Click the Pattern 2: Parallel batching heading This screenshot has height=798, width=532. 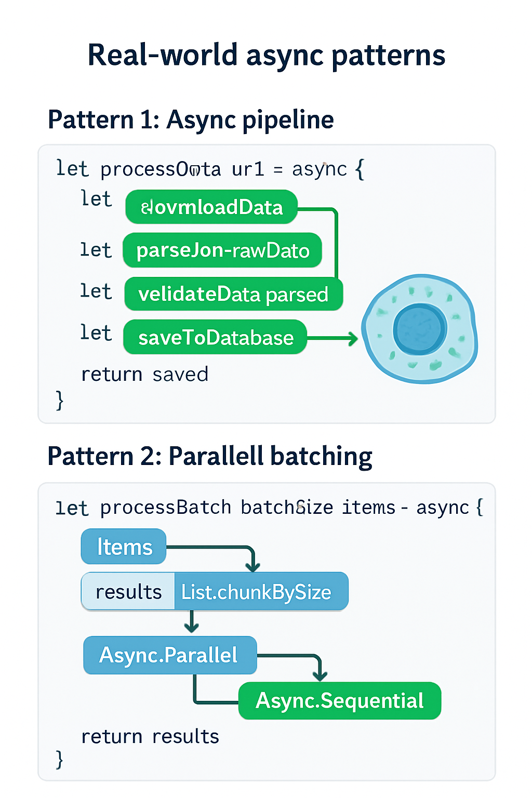[x=210, y=456]
